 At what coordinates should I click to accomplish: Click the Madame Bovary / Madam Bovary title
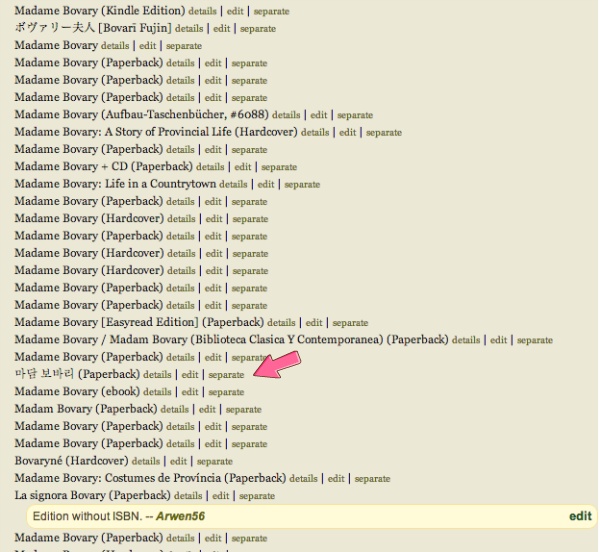point(232,339)
